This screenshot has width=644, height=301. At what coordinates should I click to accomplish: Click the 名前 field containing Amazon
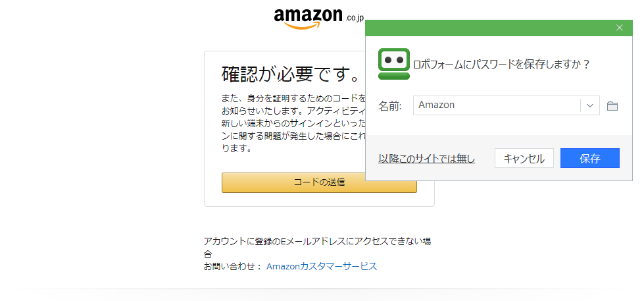[497, 105]
